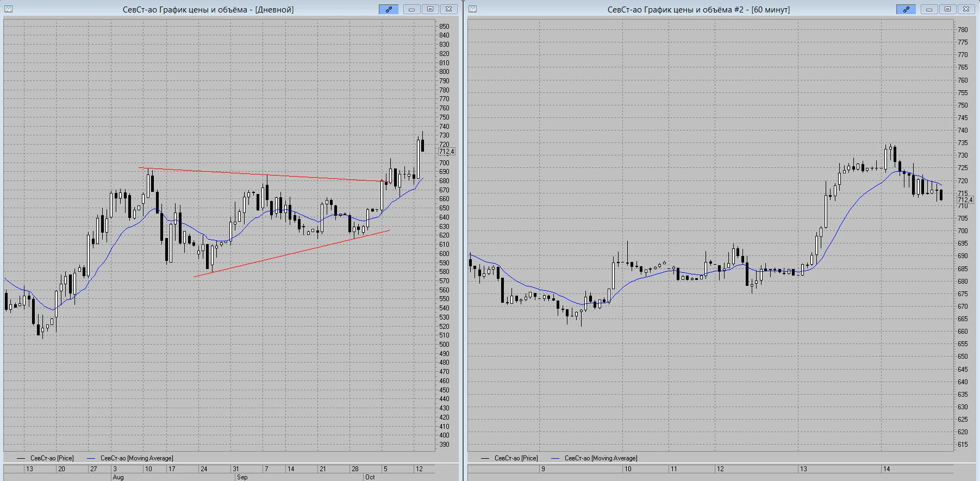Click the '390' price level on the daily chart axis
The image size is (980, 481).
pos(444,445)
